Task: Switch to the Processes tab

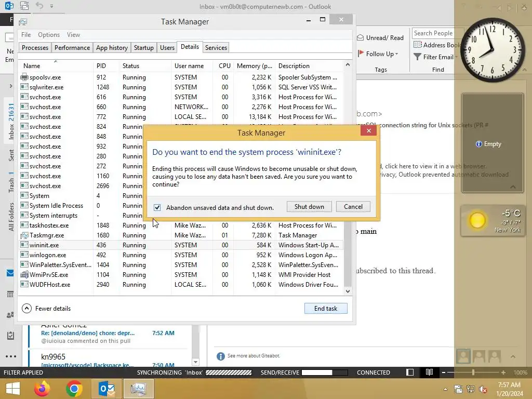Action: click(x=35, y=47)
